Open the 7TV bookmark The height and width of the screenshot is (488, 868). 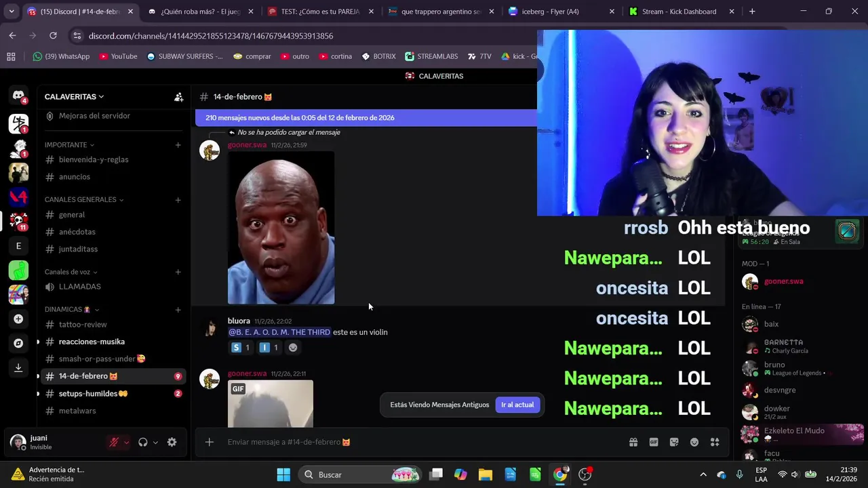pos(479,56)
